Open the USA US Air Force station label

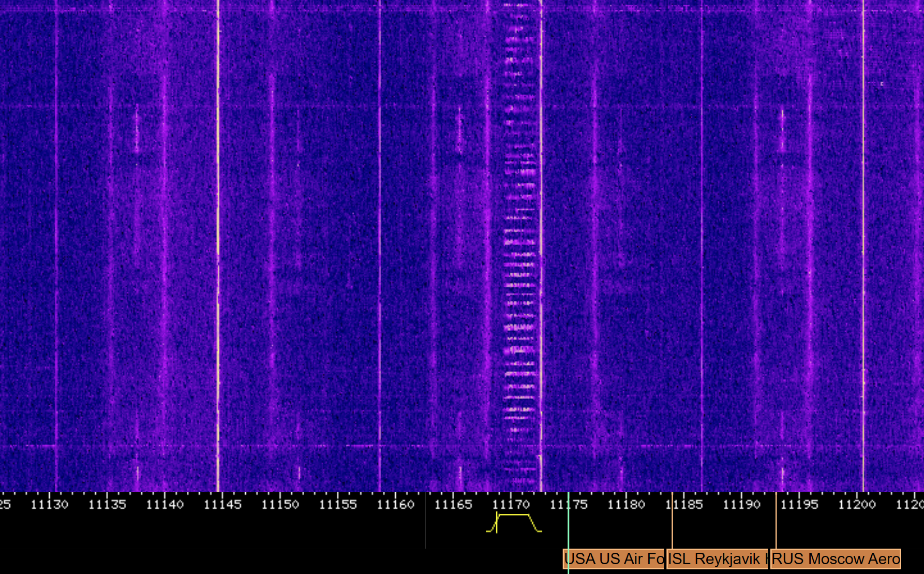614,559
